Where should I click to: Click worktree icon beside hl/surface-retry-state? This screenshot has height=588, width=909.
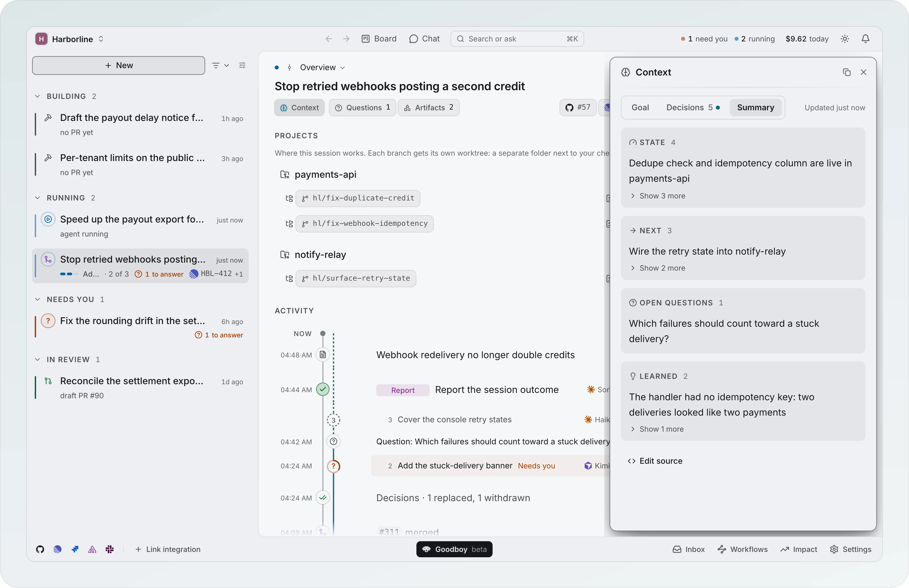pyautogui.click(x=289, y=278)
